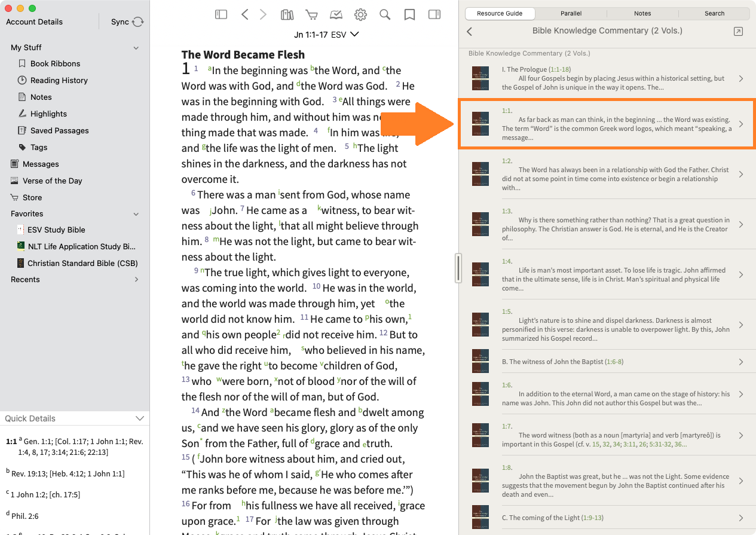756x535 pixels.
Task: Click Phil. 2:6 cross-reference
Action: tap(26, 515)
